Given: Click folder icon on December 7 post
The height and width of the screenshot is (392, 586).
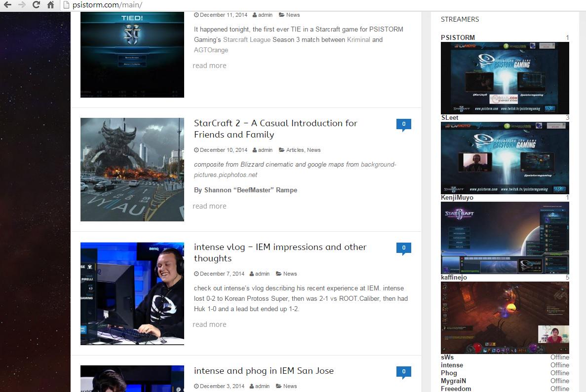Looking at the screenshot, I should [278, 274].
